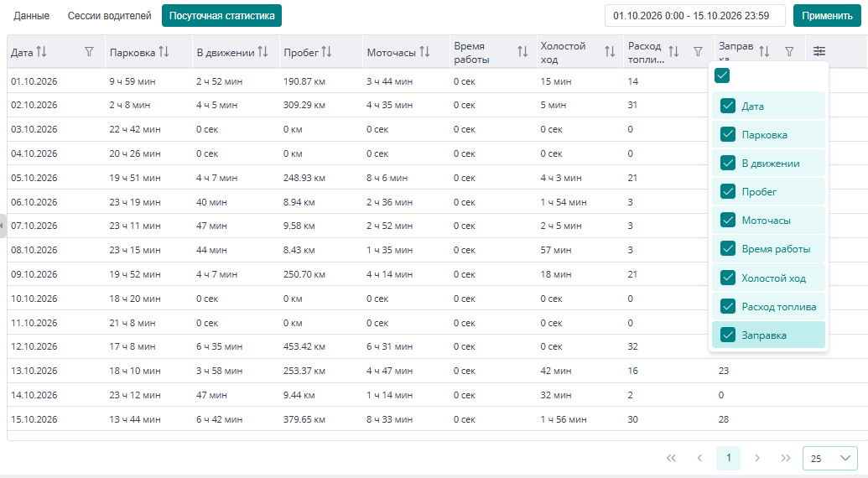The width and height of the screenshot is (868, 478).
Task: Sort by the В движении column
Action: pos(263,52)
